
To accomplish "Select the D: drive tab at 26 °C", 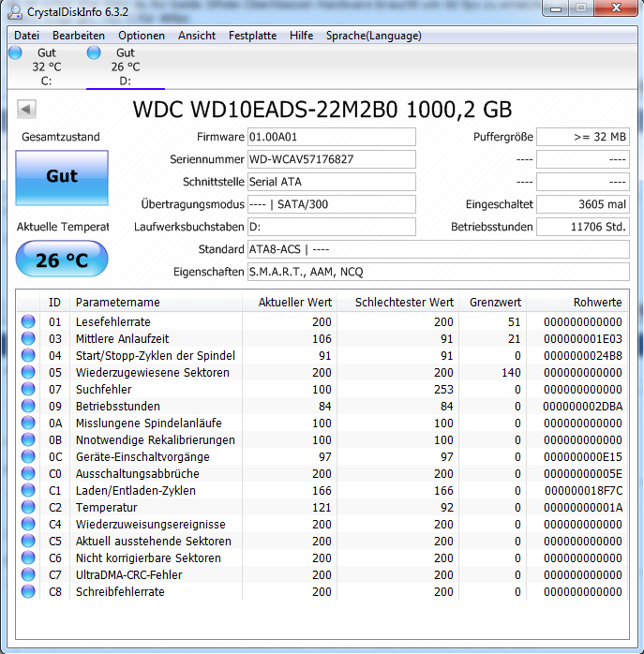I will 126,67.
